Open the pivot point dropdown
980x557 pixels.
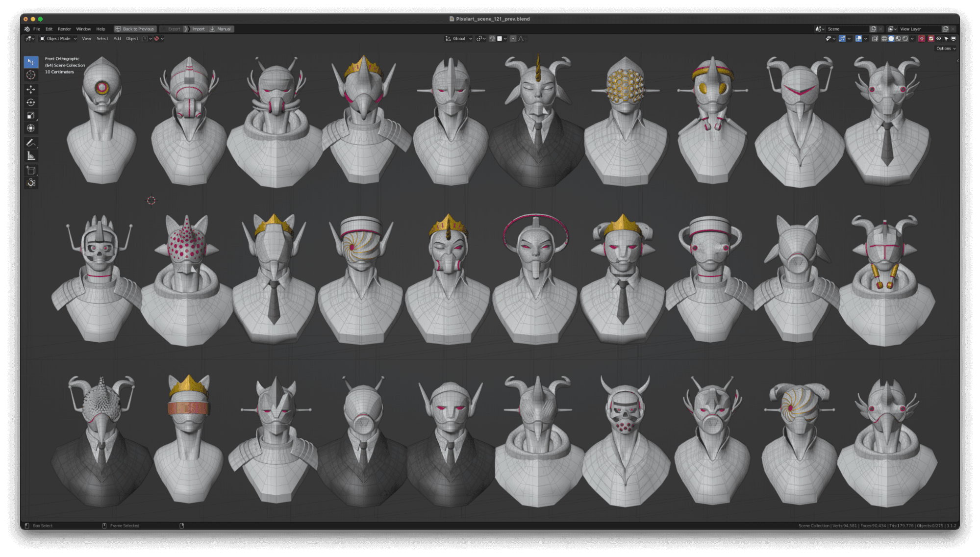pyautogui.click(x=481, y=39)
